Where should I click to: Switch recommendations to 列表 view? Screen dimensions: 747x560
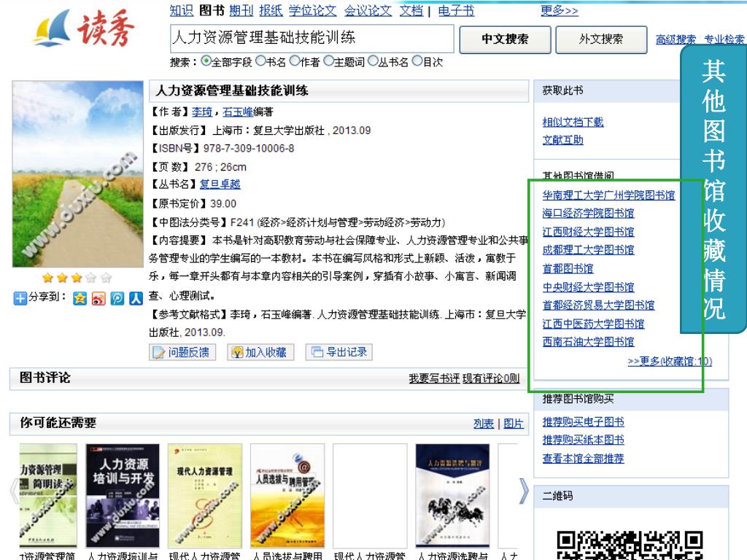pyautogui.click(x=484, y=424)
